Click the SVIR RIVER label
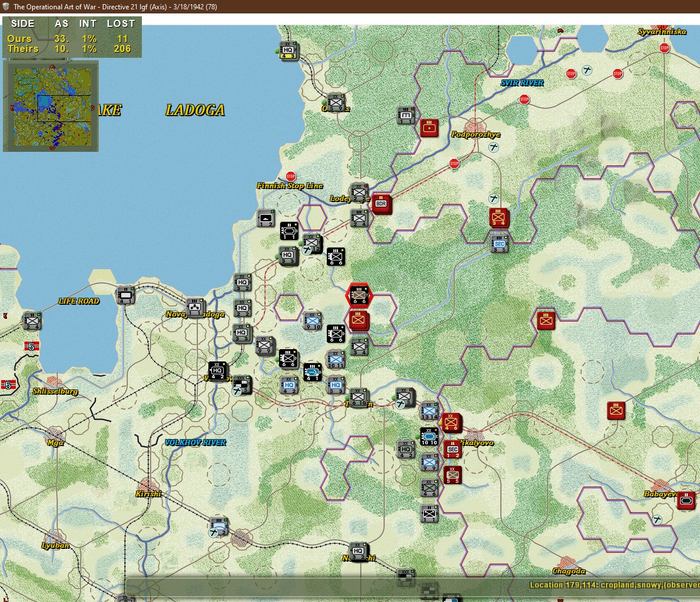The width and height of the screenshot is (700, 602). (x=523, y=82)
